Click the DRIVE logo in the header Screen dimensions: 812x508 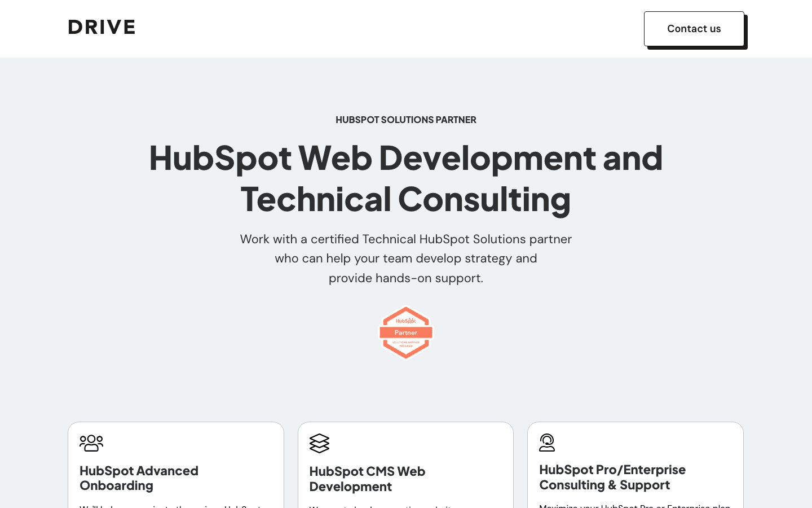point(101,27)
